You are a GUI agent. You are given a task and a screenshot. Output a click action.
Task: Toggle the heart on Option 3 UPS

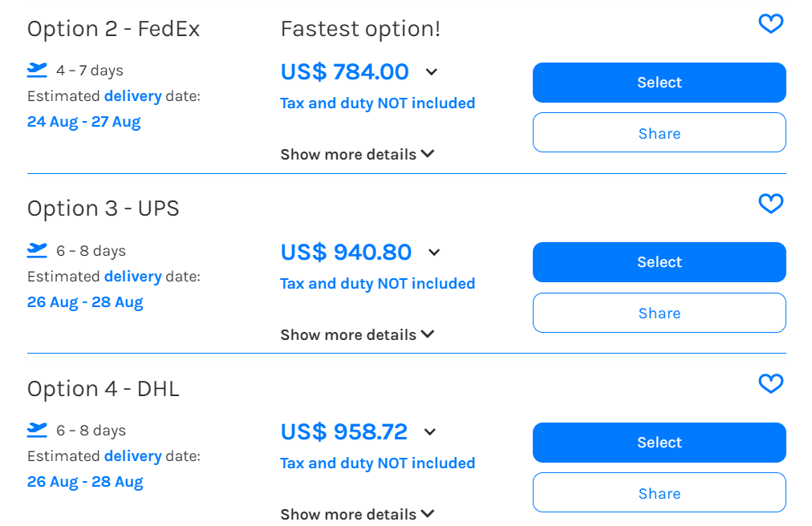pyautogui.click(x=770, y=204)
